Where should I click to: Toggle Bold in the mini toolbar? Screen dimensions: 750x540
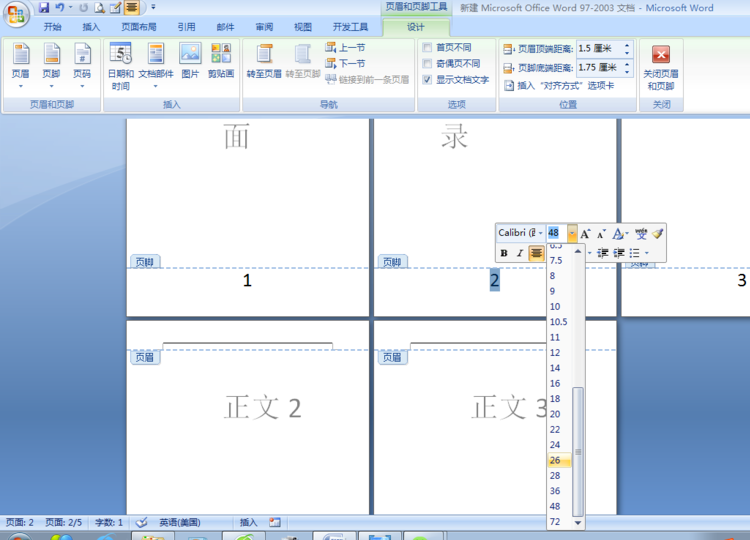pyautogui.click(x=504, y=253)
